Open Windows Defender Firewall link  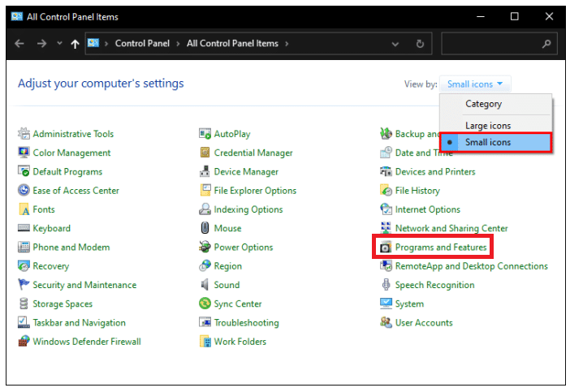point(87,342)
